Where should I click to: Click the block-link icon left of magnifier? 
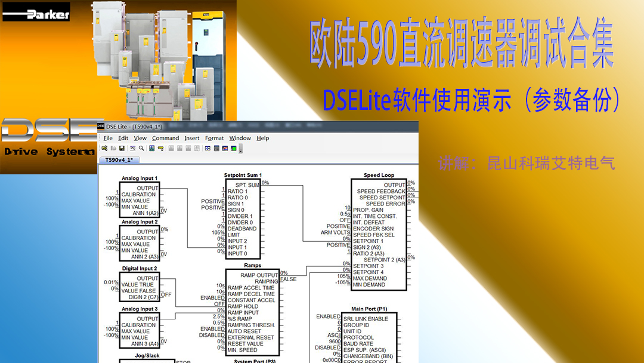[132, 148]
